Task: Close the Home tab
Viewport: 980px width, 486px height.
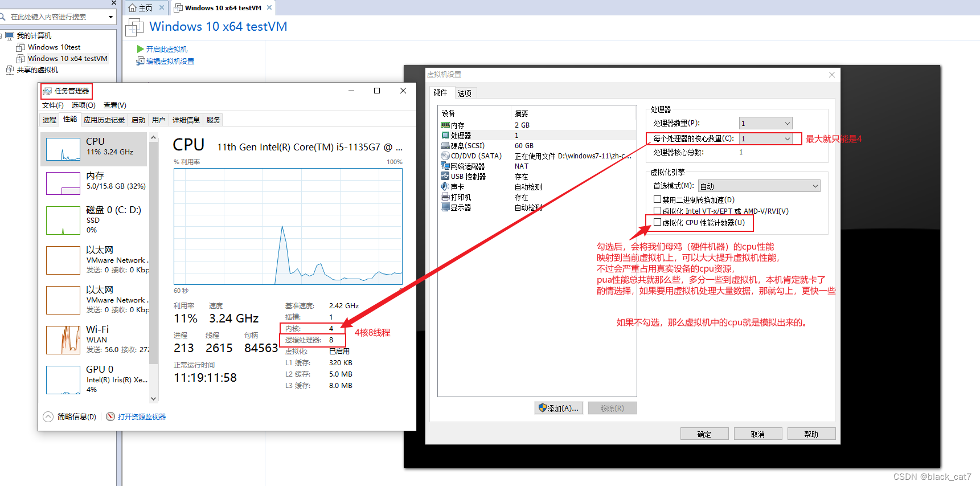Action: (162, 7)
